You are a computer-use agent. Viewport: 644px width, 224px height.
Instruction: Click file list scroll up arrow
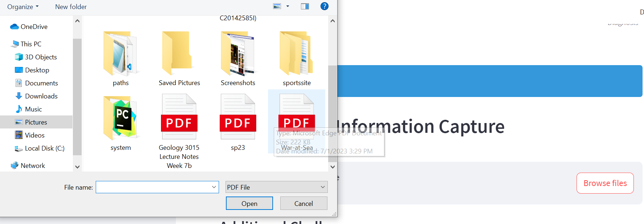click(x=333, y=21)
